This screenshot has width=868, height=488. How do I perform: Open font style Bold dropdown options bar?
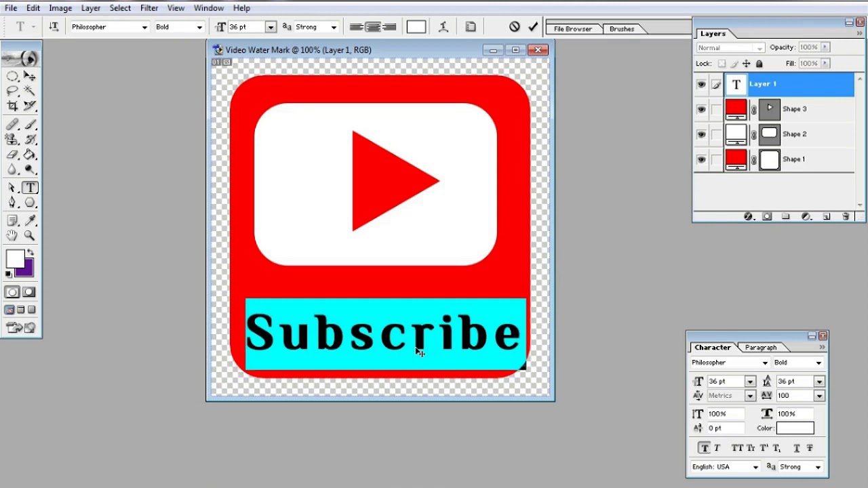pos(199,27)
